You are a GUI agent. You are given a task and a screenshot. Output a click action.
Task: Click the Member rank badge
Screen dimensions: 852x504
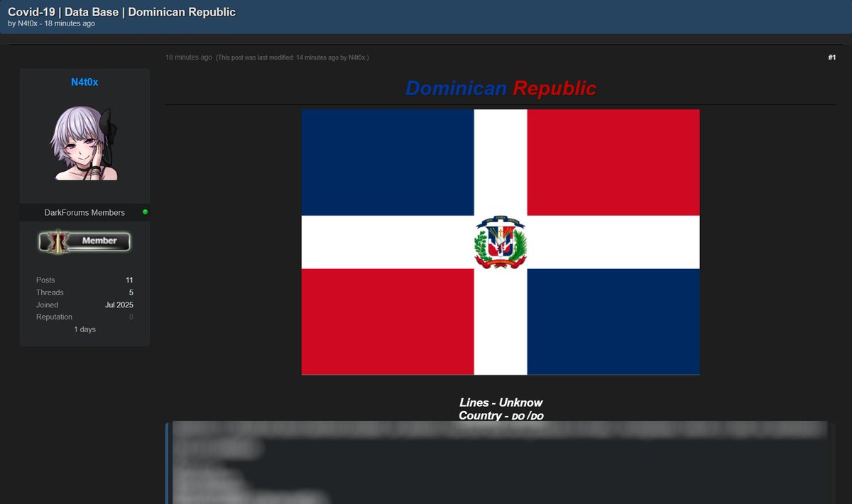click(x=84, y=241)
